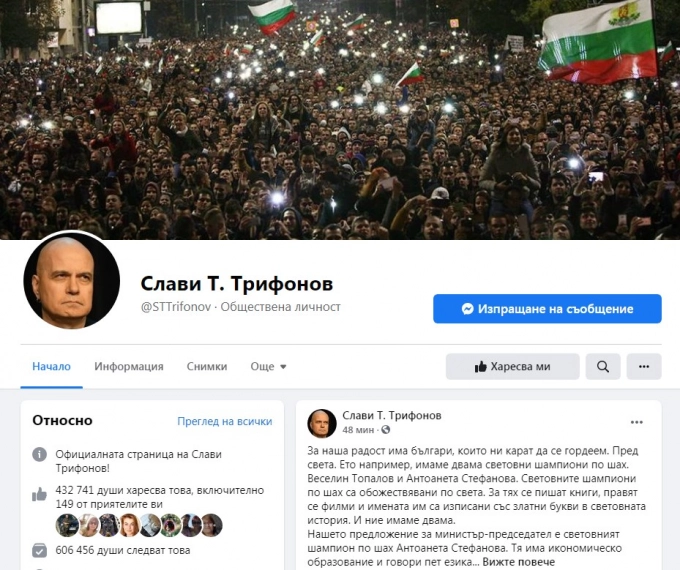This screenshot has width=680, height=570.
Task: Click first friend avatar in likes row
Action: click(x=67, y=525)
